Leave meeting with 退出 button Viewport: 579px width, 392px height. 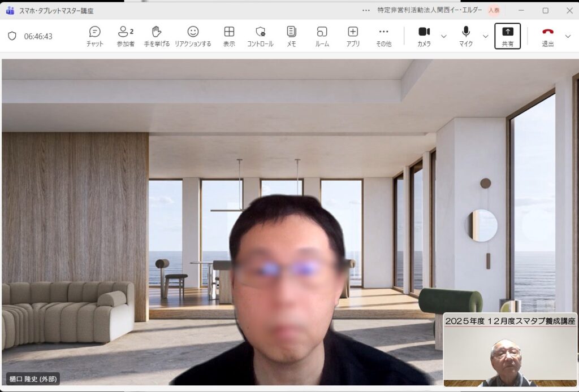click(x=548, y=36)
